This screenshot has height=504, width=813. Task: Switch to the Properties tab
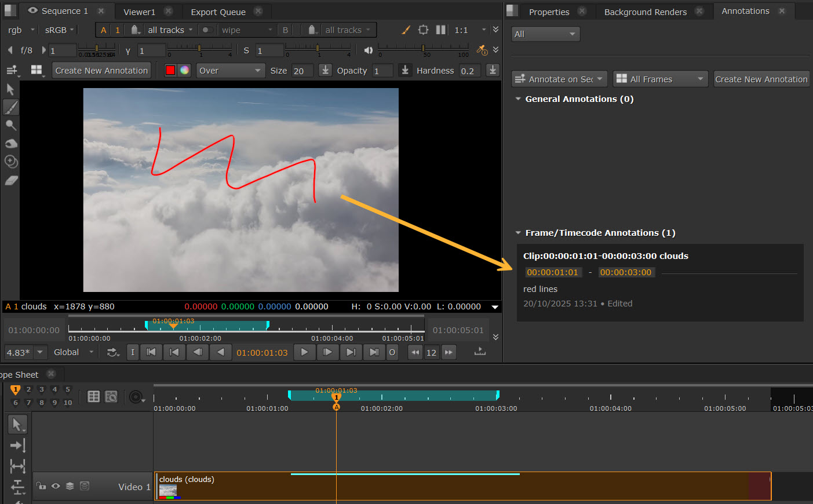click(x=549, y=12)
